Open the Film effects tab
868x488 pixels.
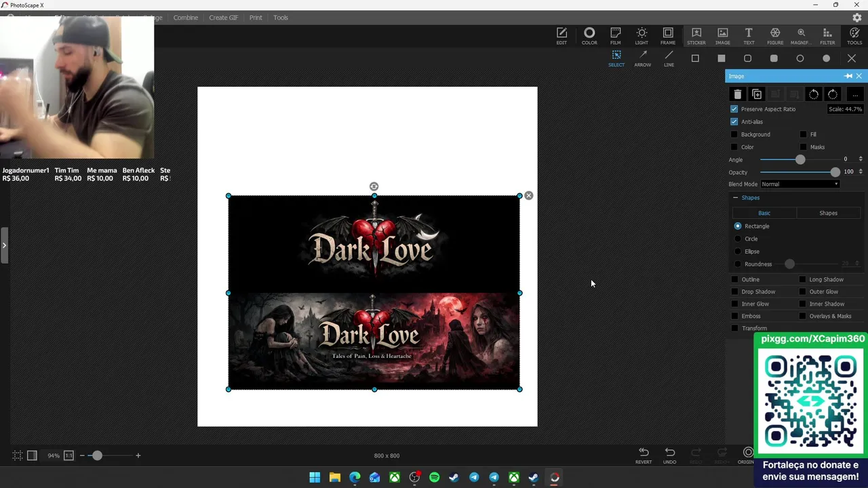[615, 36]
